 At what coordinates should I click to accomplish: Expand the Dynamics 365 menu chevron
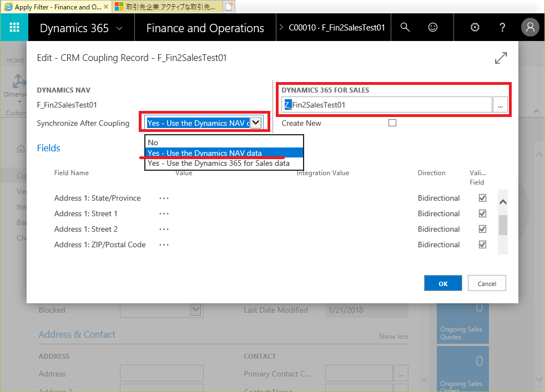point(119,28)
